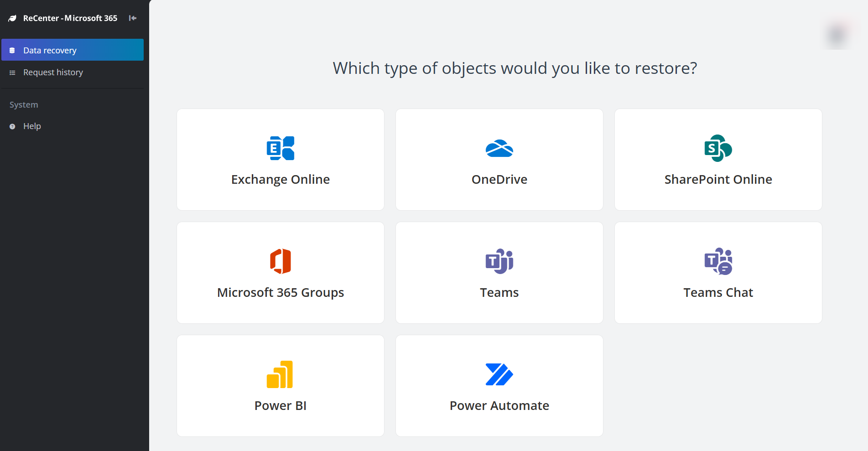Switch to the Data recovery section
Image resolution: width=868 pixels, height=451 pixels.
[50, 50]
